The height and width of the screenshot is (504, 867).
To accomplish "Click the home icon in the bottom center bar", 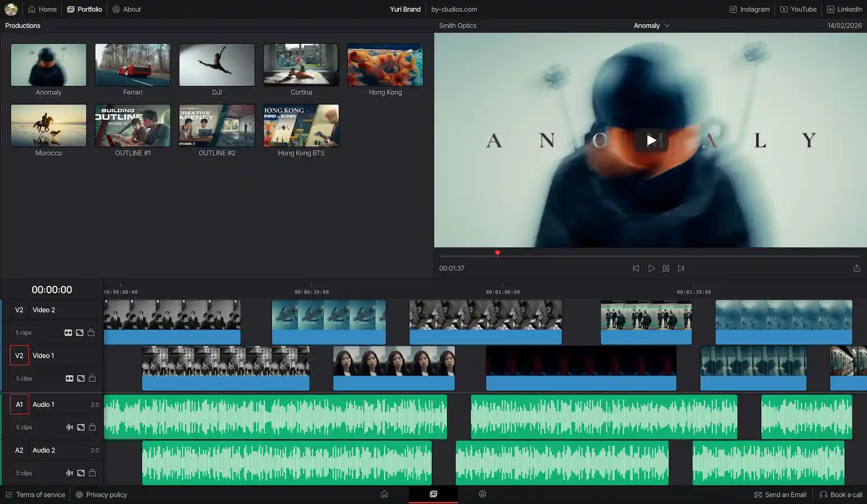I will pyautogui.click(x=384, y=494).
